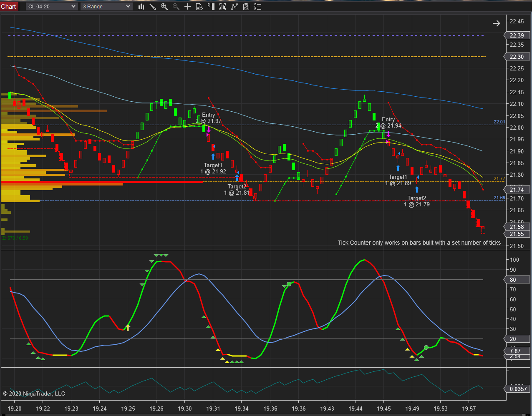
Task: Click the scroll-to-latest arrow on chart
Action: tap(496, 23)
